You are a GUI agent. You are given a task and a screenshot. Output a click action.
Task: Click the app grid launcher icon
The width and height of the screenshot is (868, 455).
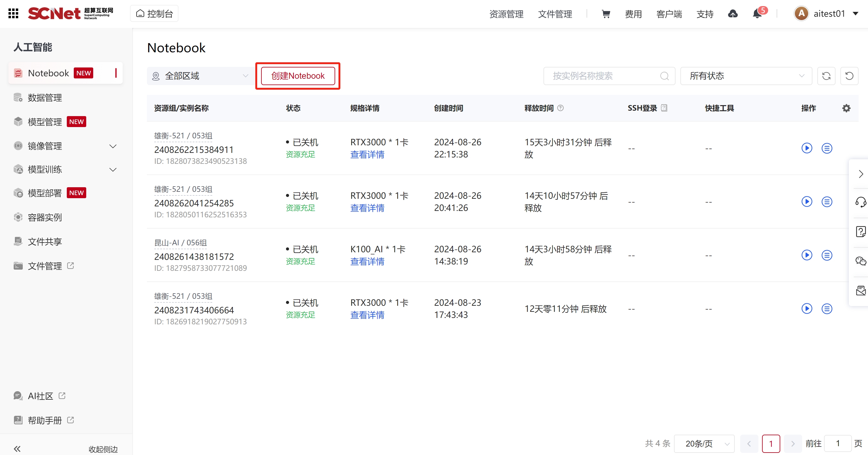pos(13,13)
